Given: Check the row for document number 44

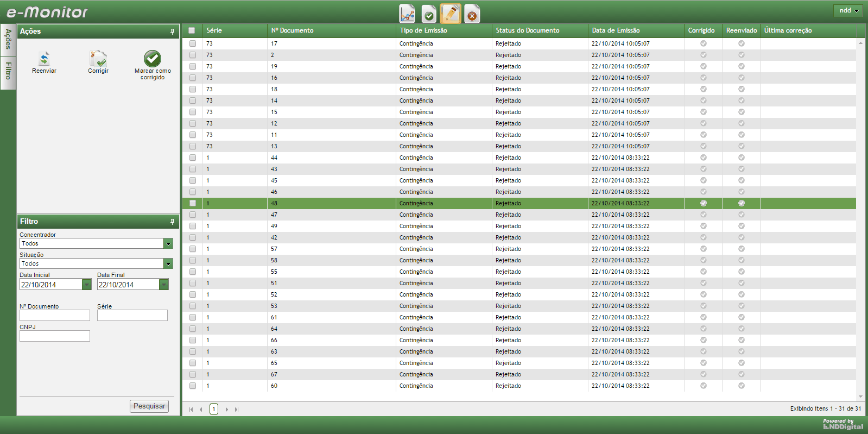Looking at the screenshot, I should click(x=193, y=158).
